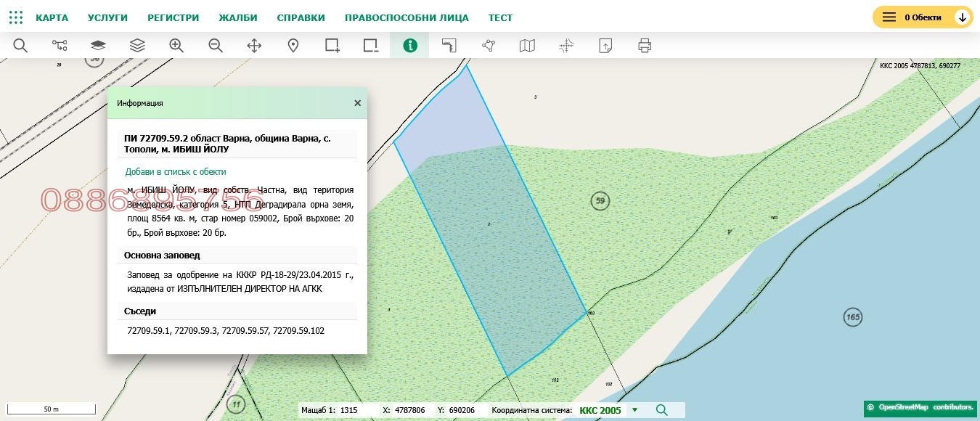
Task: Click the search magnifier tool in toolbar
Action: tap(20, 46)
